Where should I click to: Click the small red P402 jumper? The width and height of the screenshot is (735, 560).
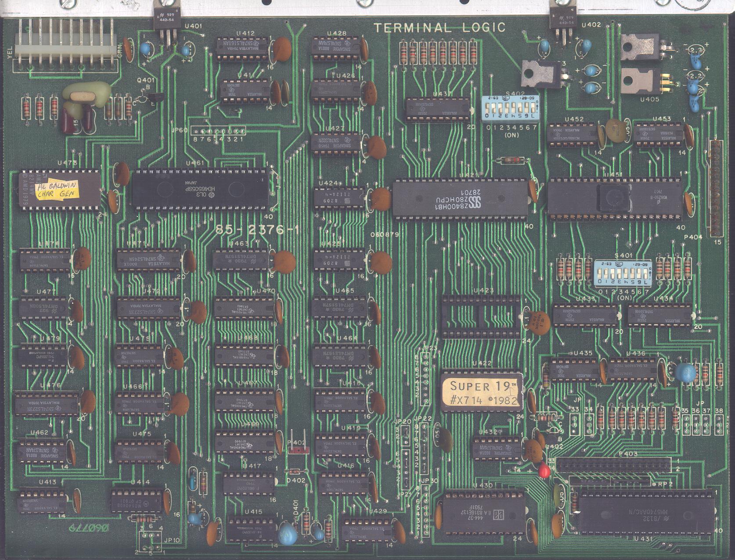(299, 450)
